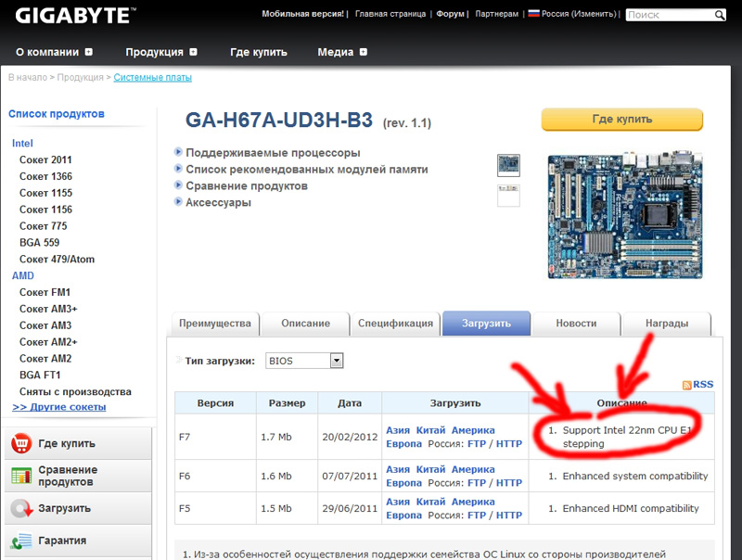
Task: Open Сокет AM3+ in product list
Action: point(48,309)
